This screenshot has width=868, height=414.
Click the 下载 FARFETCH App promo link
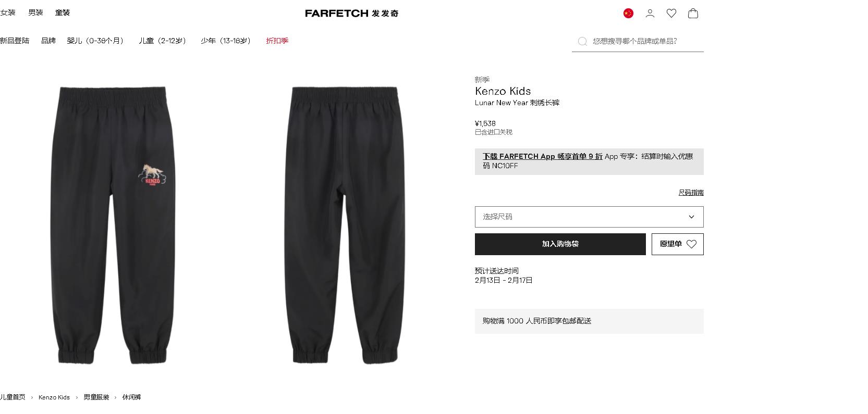point(543,156)
